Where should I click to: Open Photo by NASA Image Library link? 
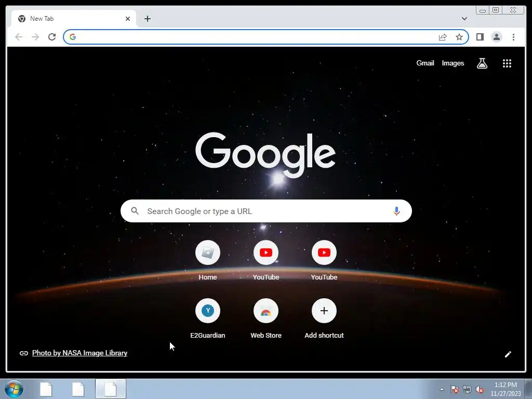(x=79, y=353)
